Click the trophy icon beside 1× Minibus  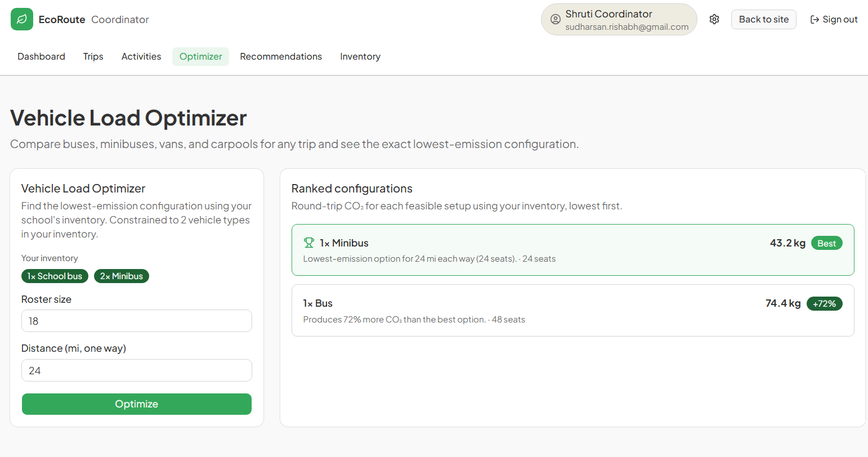click(x=308, y=243)
